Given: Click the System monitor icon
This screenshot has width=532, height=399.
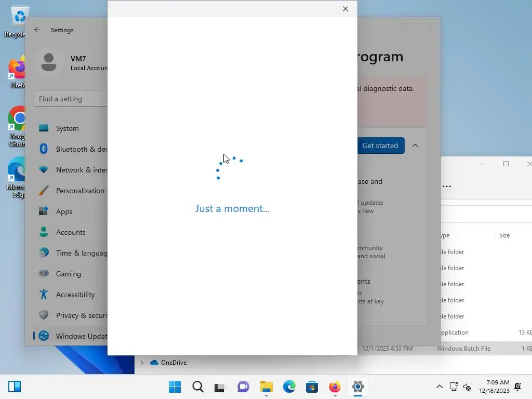Looking at the screenshot, I should pos(44,128).
